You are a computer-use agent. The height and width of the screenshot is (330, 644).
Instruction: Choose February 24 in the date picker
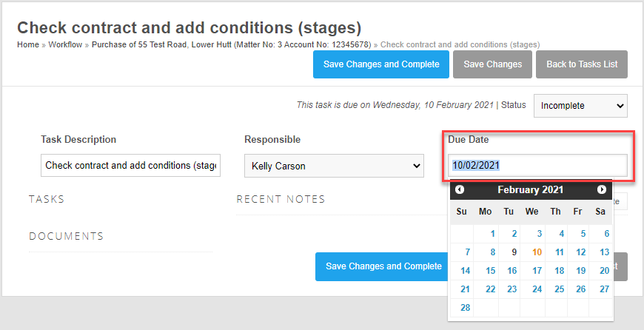point(537,289)
